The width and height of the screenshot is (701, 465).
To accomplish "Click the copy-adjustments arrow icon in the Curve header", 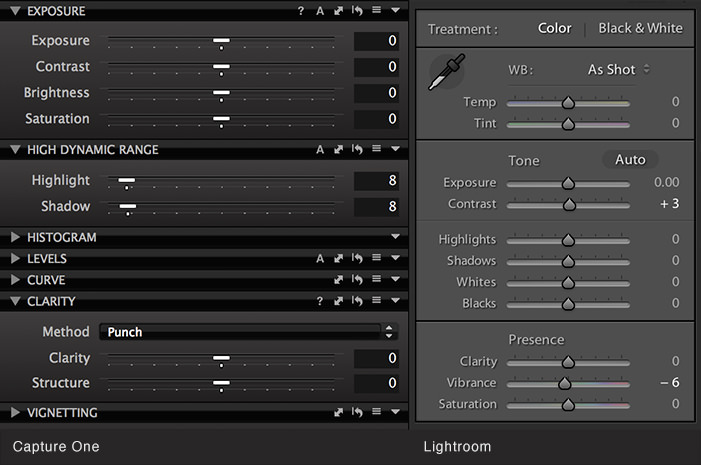I will pos(338,280).
